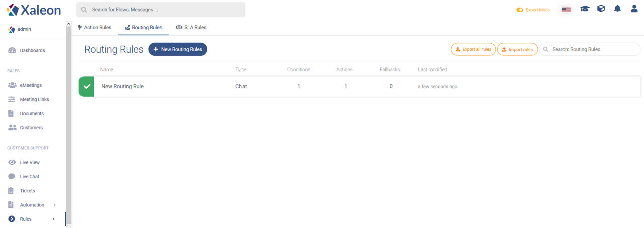644x228 pixels.
Task: Click the Import rules button
Action: coord(517,49)
